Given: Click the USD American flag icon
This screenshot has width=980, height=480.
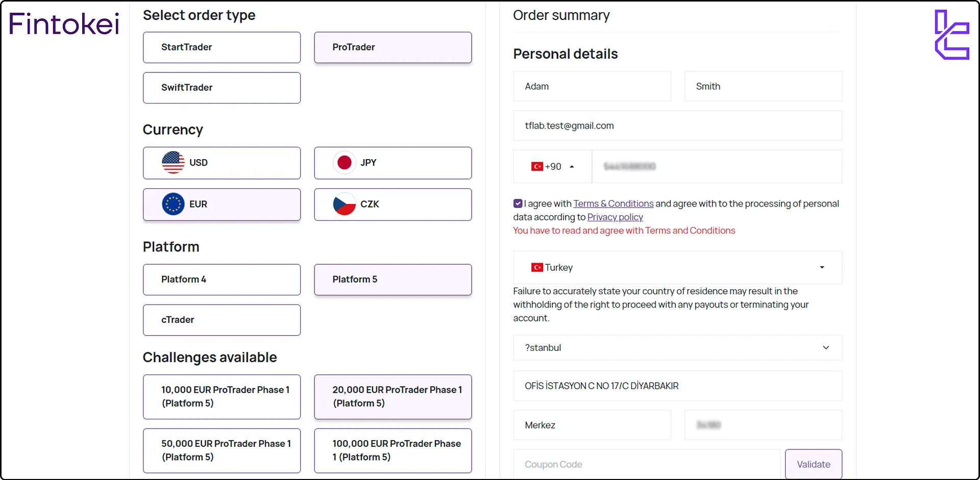Looking at the screenshot, I should [x=173, y=163].
